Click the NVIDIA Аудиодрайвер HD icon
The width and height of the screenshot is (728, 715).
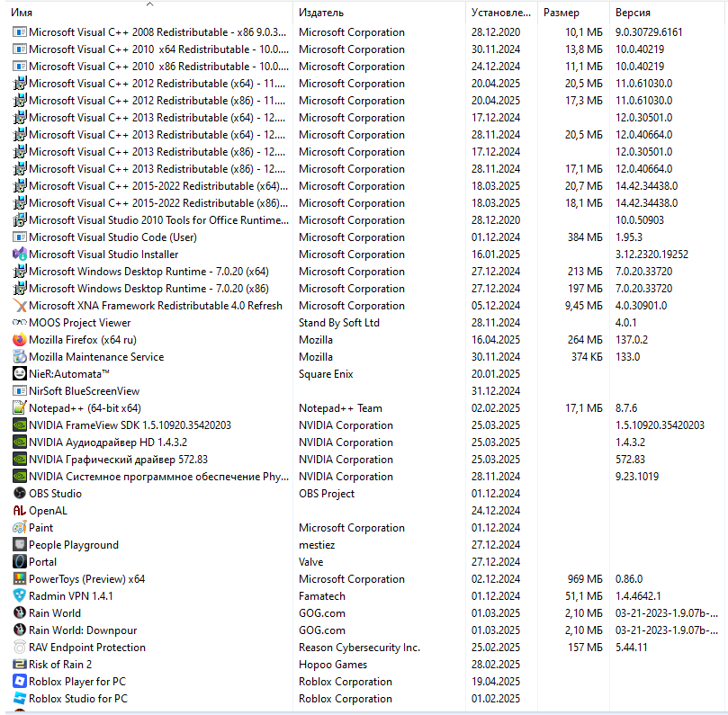[x=20, y=442]
